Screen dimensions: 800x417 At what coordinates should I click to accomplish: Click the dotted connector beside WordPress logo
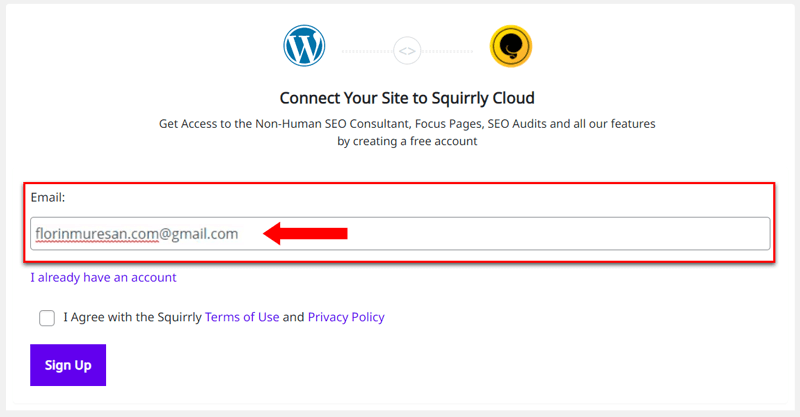367,51
